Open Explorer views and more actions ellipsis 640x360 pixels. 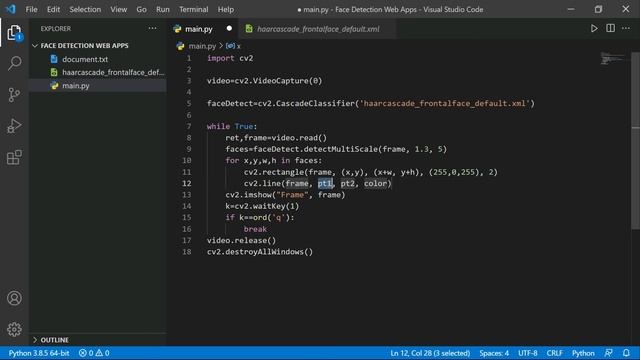point(152,29)
